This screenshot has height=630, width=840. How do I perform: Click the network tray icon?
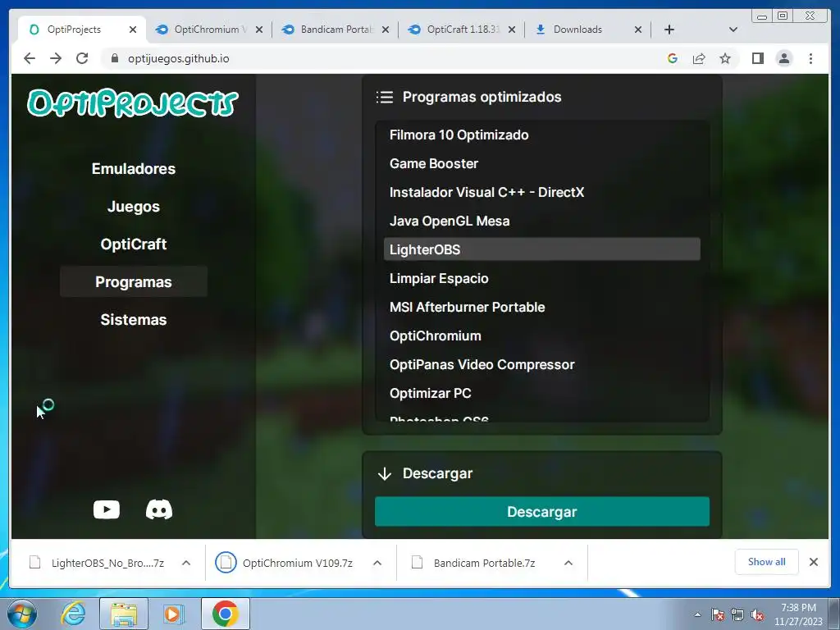(x=737, y=614)
